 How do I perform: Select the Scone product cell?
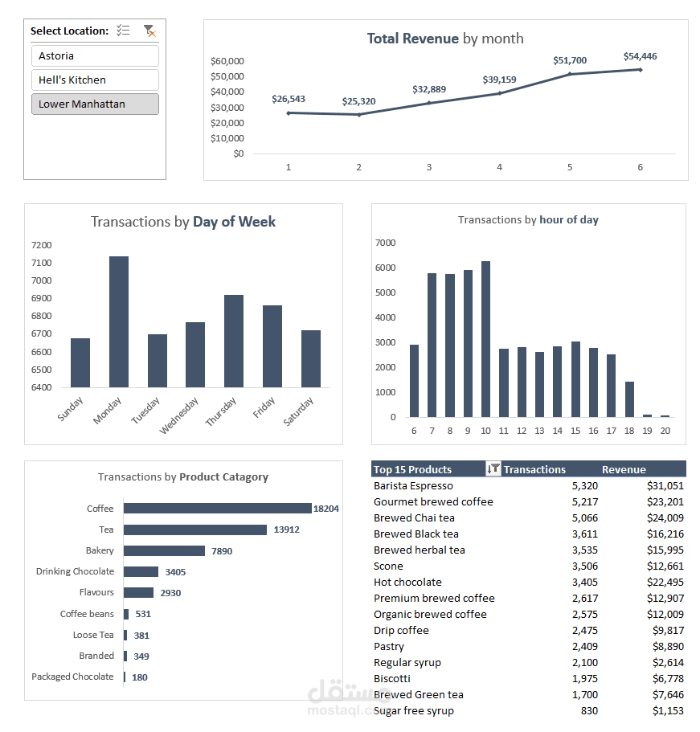[388, 566]
